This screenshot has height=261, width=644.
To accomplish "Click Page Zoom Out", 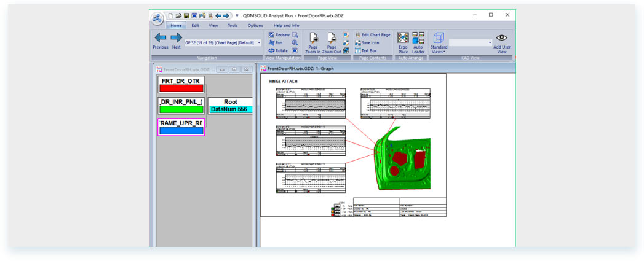I will point(332,42).
